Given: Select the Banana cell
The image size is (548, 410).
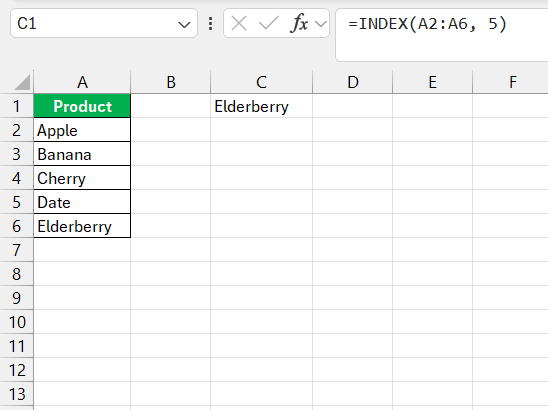Looking at the screenshot, I should (x=82, y=154).
